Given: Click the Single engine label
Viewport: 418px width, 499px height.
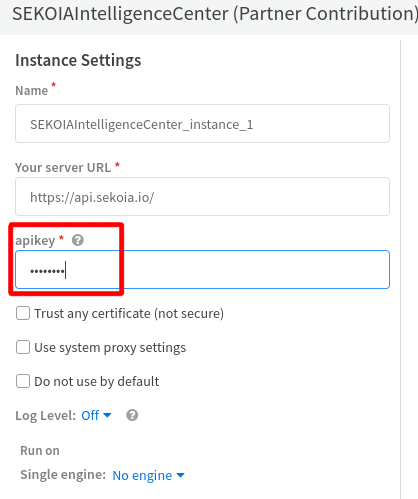Looking at the screenshot, I should [x=63, y=475].
